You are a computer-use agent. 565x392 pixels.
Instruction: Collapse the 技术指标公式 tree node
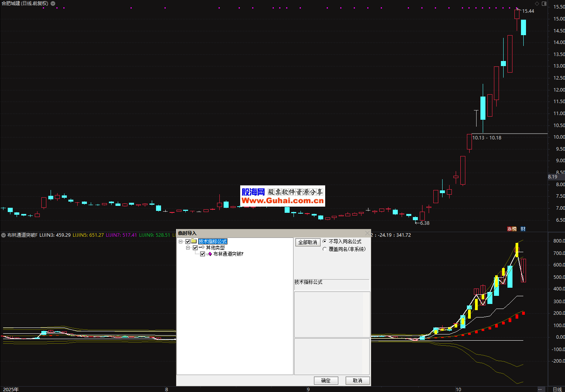pos(180,242)
